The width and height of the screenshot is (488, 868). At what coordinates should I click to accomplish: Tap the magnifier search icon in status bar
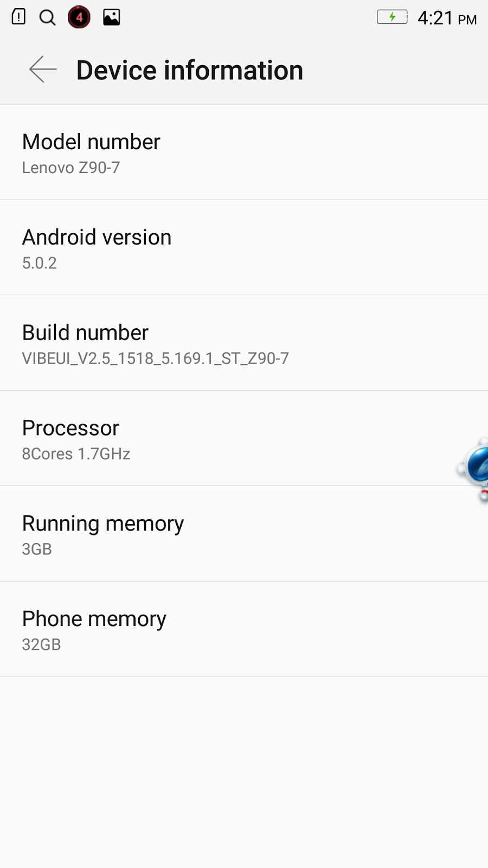(x=48, y=17)
